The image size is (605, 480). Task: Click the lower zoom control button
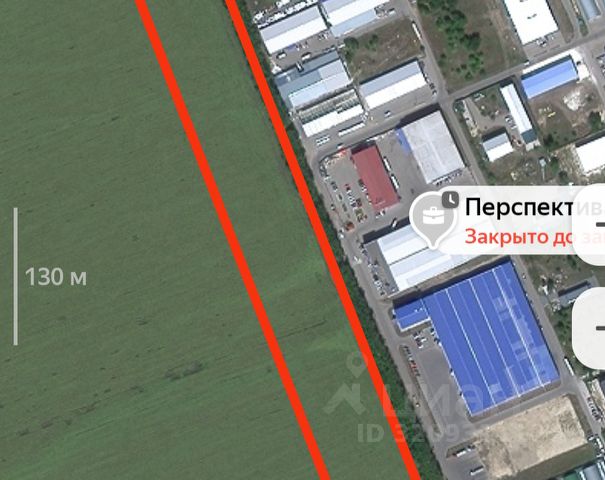pyautogui.click(x=590, y=328)
